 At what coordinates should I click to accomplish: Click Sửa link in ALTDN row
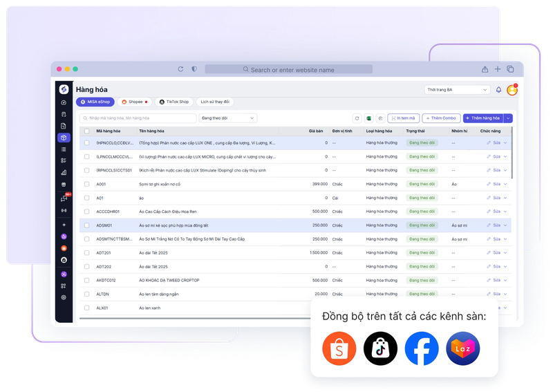496,294
